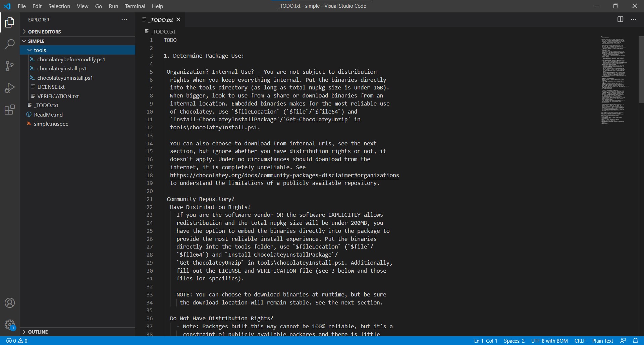644x345 pixels.
Task: Close the _TODO.txt editor tab
Action: click(x=178, y=19)
